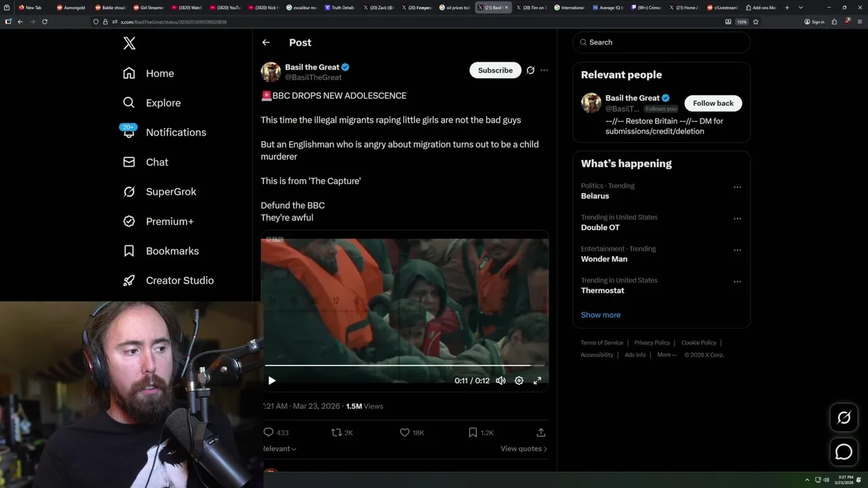Switch to the Average IQ tab
Screen dimensions: 868x488
[608, 7]
